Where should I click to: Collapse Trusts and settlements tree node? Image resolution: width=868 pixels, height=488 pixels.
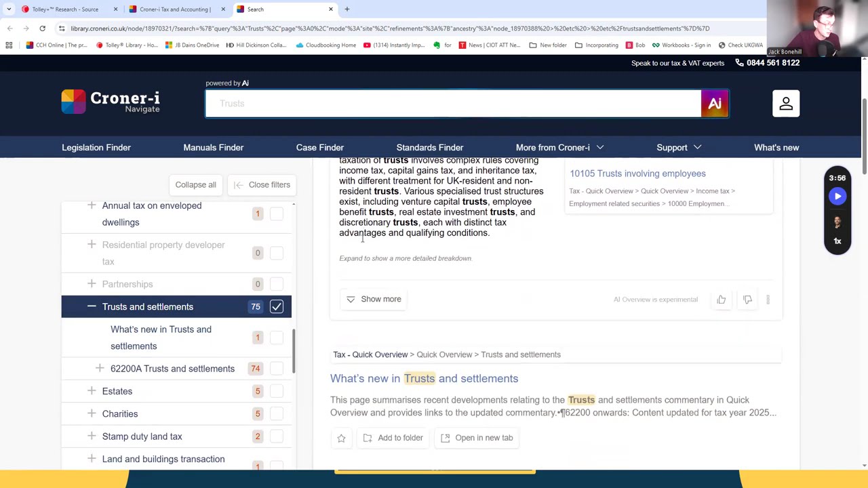click(92, 306)
